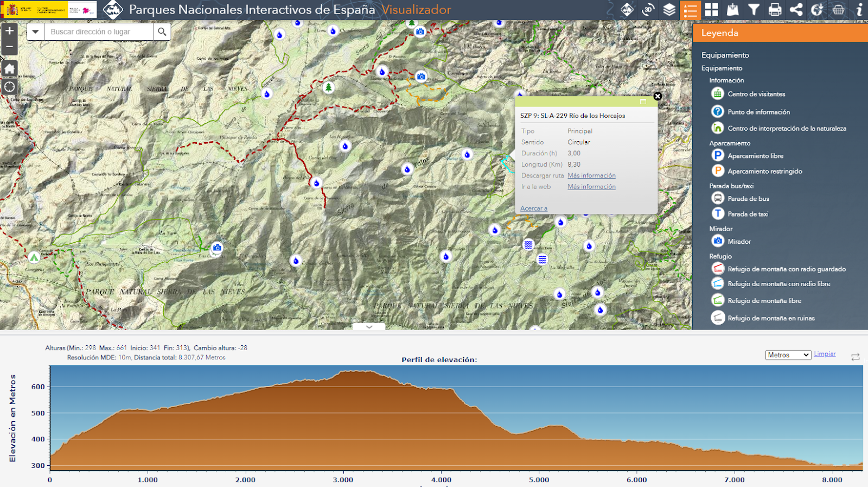Locate my position on map
This screenshot has width=868, height=487.
tap(10, 87)
